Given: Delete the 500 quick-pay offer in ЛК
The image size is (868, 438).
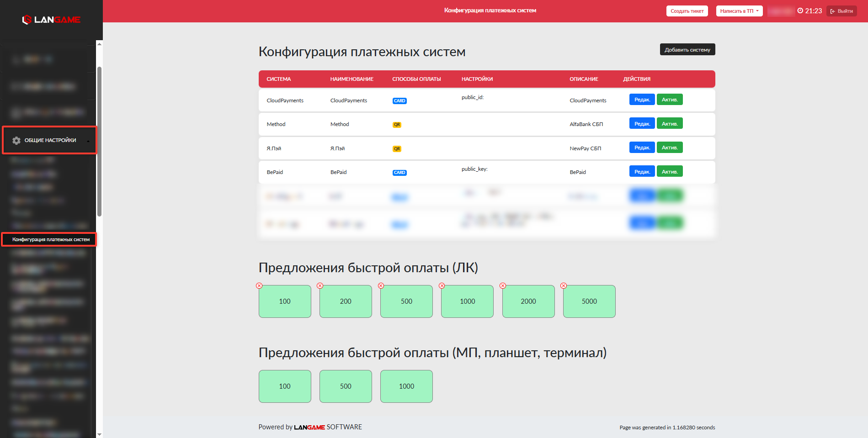Looking at the screenshot, I should tap(381, 285).
